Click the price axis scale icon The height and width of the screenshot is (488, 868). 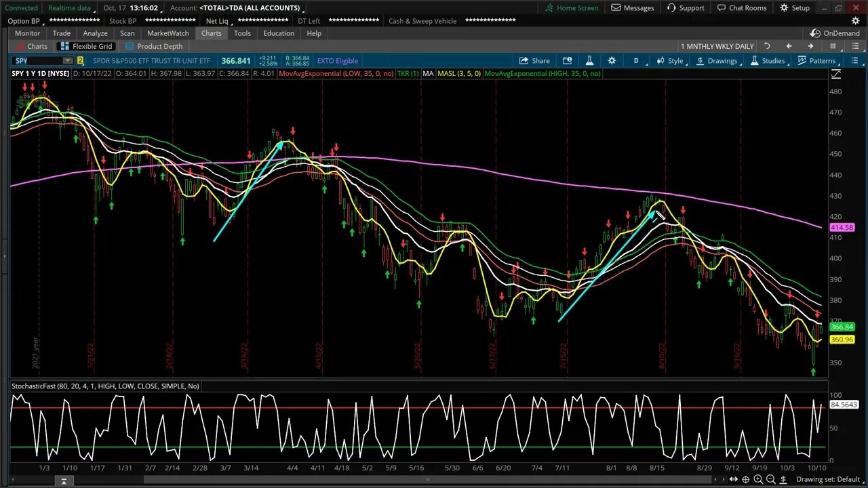click(x=835, y=73)
